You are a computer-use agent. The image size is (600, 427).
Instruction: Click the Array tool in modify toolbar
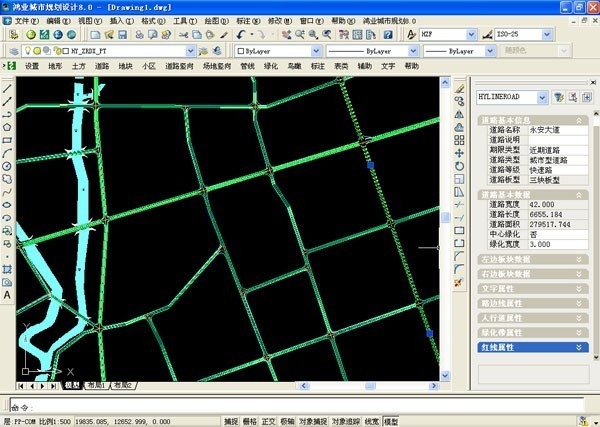pyautogui.click(x=459, y=140)
